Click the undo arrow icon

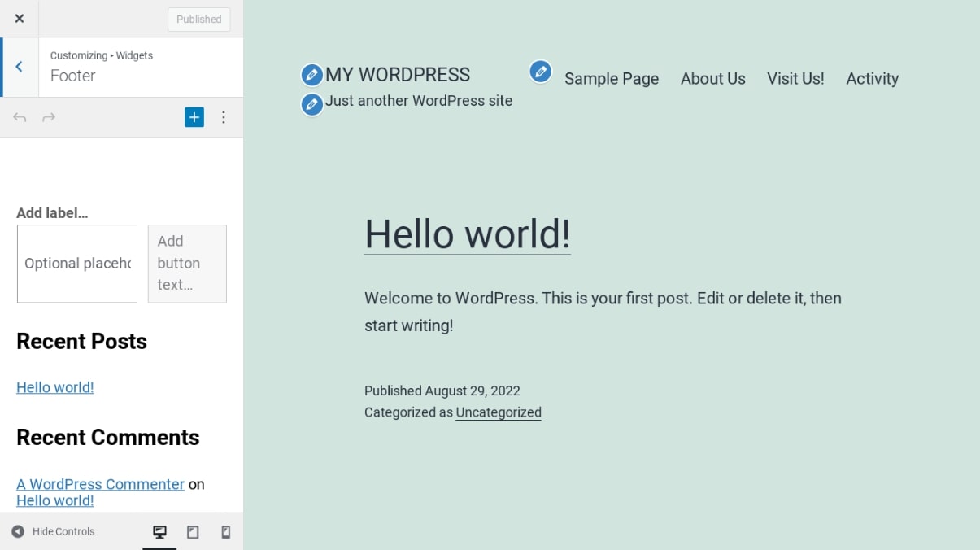(x=20, y=118)
